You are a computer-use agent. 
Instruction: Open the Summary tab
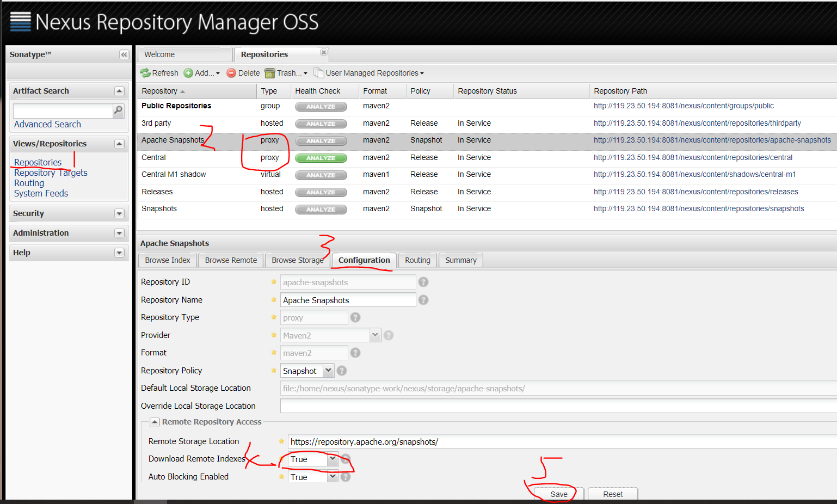coord(461,260)
